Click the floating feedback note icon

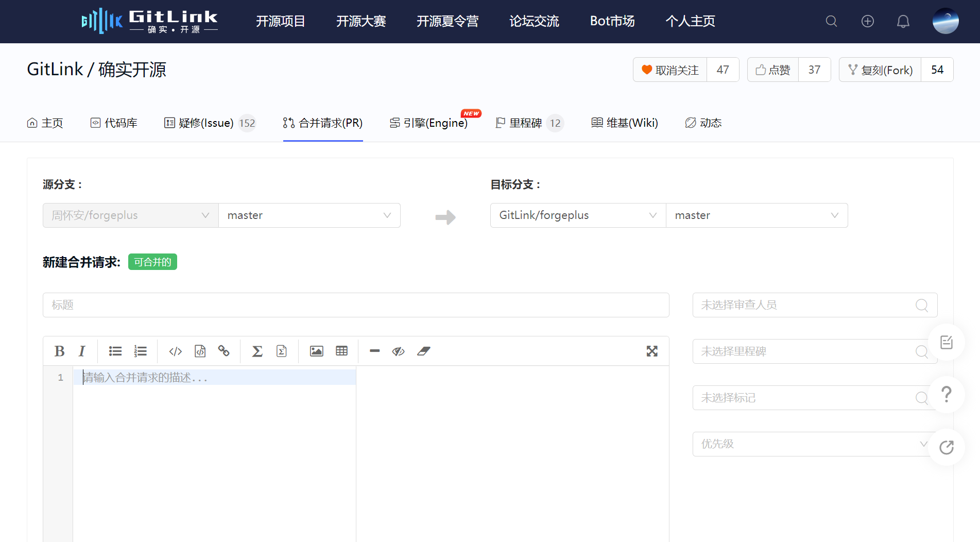pyautogui.click(x=947, y=342)
